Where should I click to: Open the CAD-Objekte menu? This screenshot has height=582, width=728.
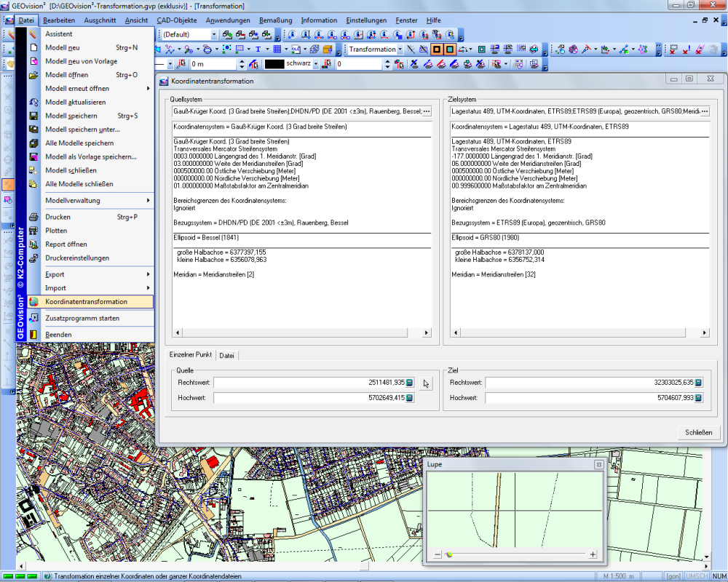click(177, 20)
